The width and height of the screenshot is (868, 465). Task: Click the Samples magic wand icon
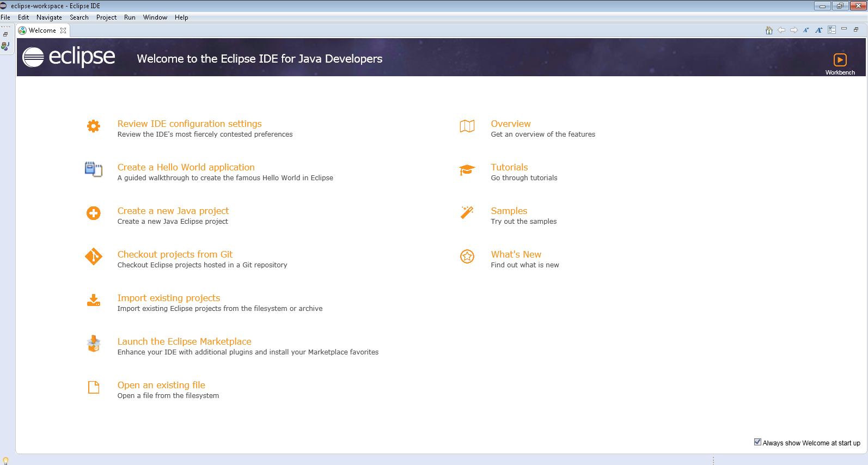pyautogui.click(x=467, y=212)
